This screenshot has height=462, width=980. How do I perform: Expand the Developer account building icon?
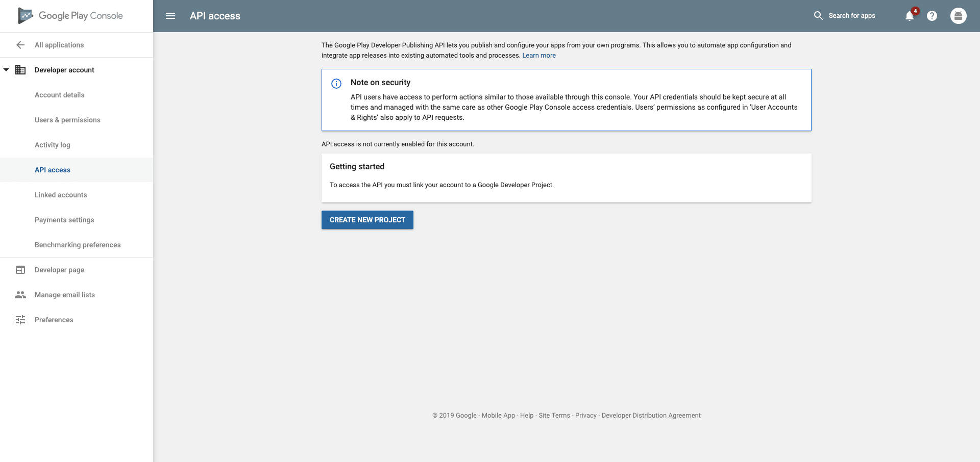point(20,70)
